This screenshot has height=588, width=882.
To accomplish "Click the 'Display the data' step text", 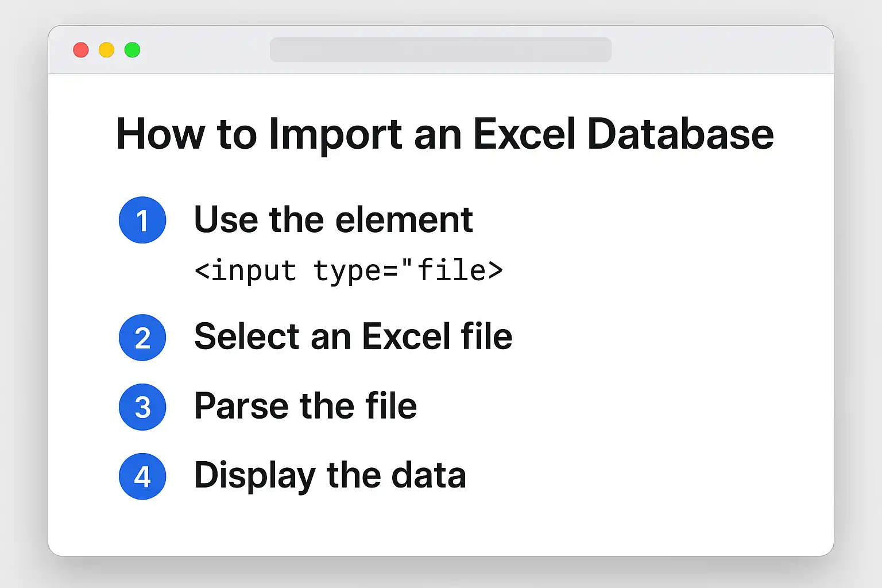I will 330,475.
